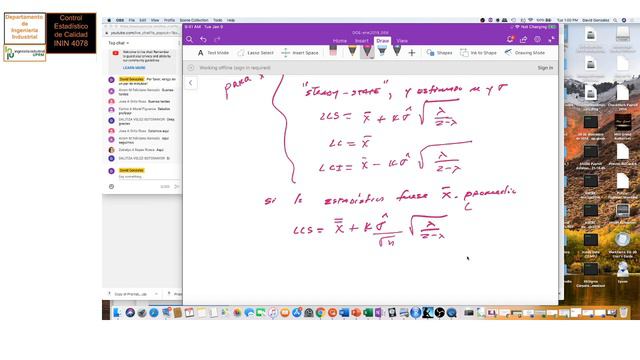Click the search magnifier in OneNote header
Screen dimensions: 640x360
tap(189, 40)
